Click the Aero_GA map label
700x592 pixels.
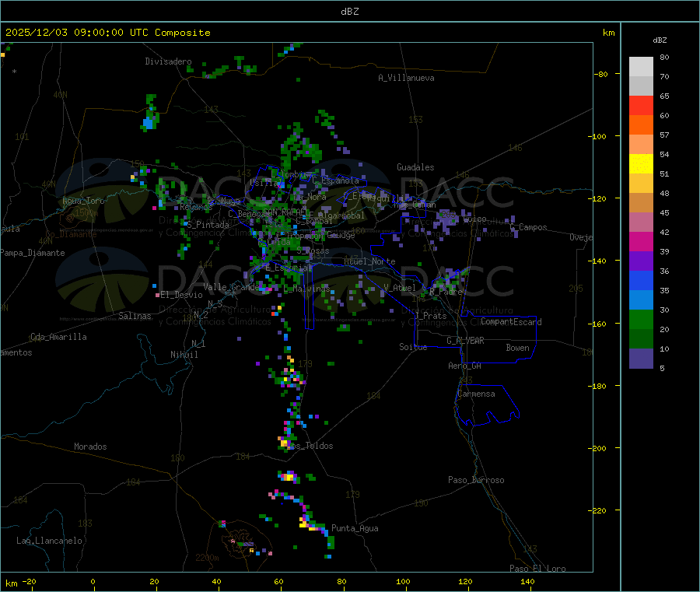pos(465,366)
